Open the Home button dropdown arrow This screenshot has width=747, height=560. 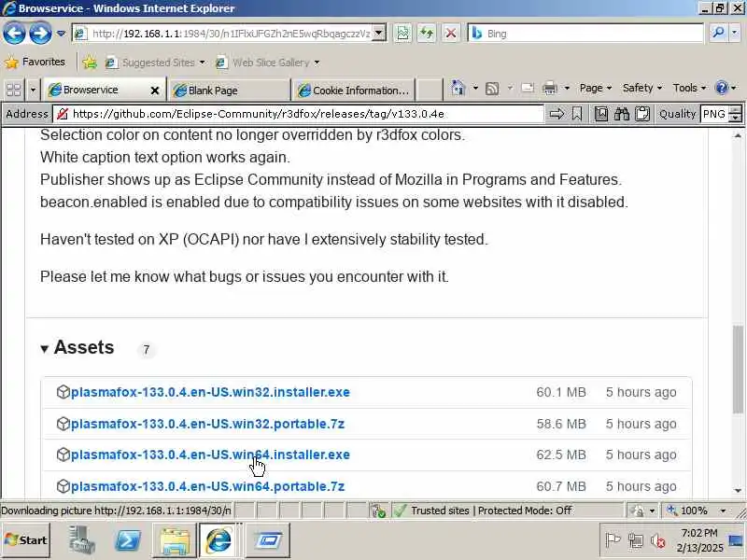pyautogui.click(x=475, y=88)
